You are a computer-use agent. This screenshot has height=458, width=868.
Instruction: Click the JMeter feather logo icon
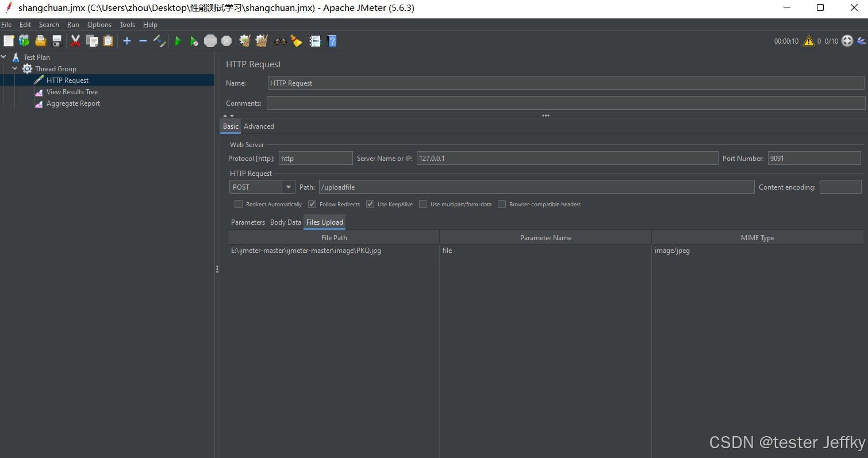tap(861, 41)
